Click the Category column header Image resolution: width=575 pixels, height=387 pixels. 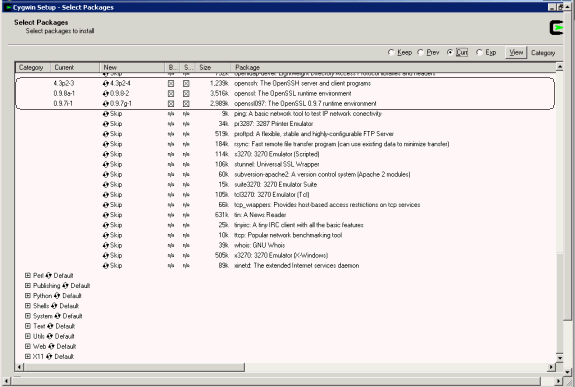pos(33,67)
